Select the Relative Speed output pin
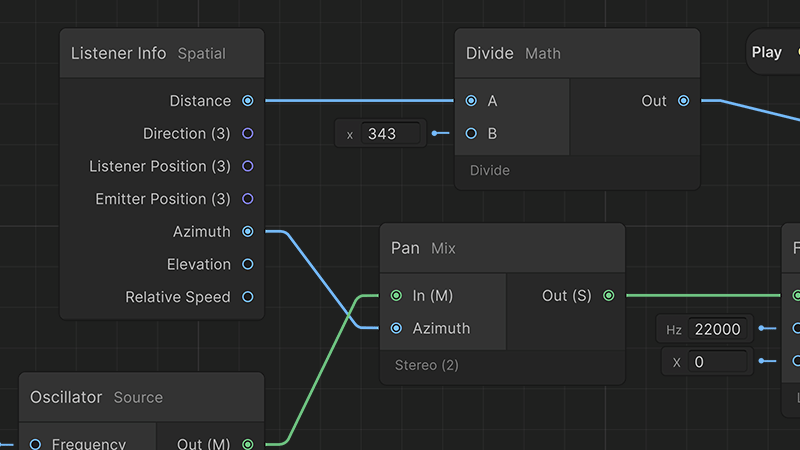The image size is (800, 450). (x=247, y=297)
